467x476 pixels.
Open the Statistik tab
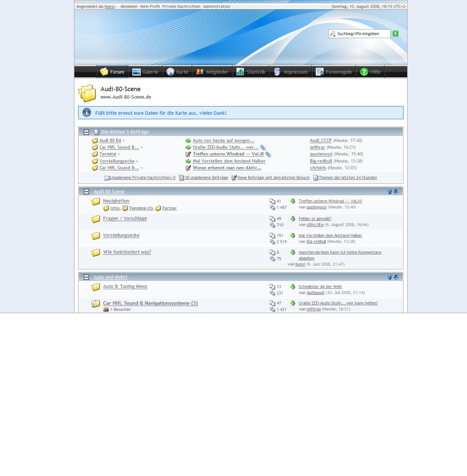pyautogui.click(x=251, y=72)
